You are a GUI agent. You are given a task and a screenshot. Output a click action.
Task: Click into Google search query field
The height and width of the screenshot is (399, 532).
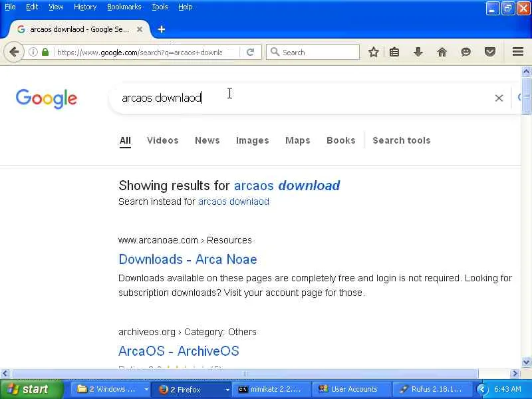click(305, 98)
